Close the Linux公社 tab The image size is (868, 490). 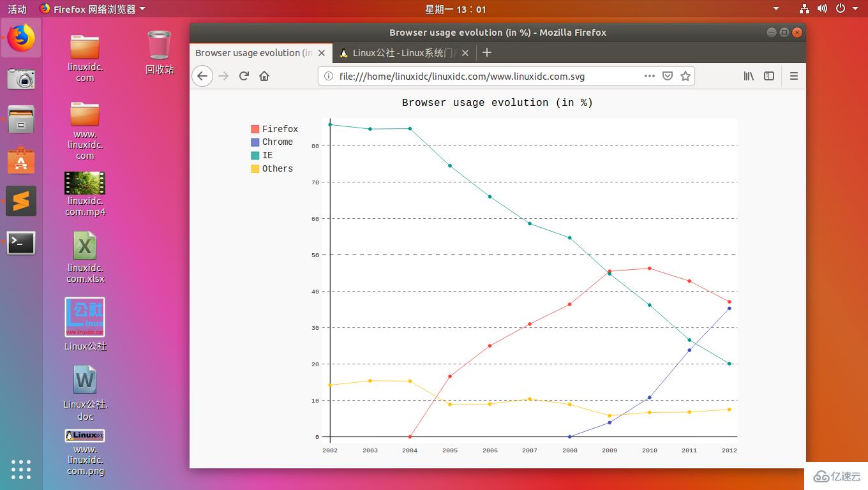click(465, 53)
